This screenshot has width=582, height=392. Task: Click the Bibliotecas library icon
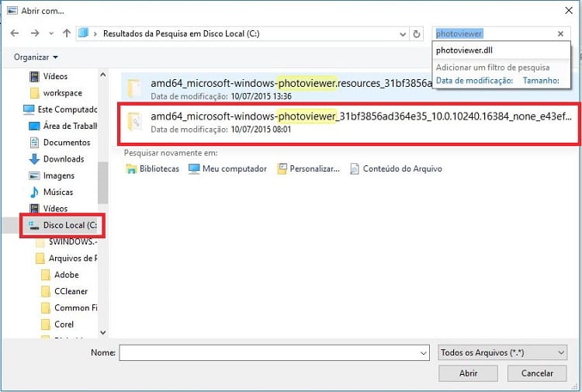(x=131, y=169)
